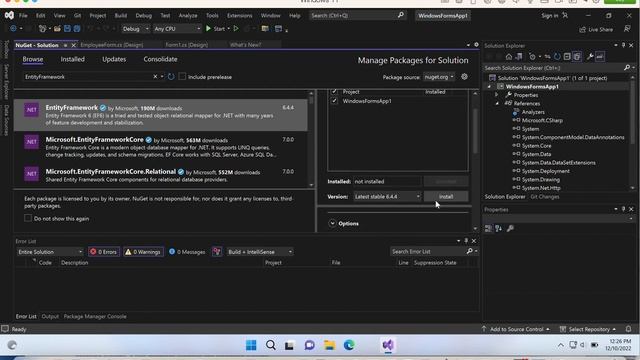This screenshot has height=360, width=640.
Task: Collapse the References node in Solution Explorer
Action: [x=496, y=103]
